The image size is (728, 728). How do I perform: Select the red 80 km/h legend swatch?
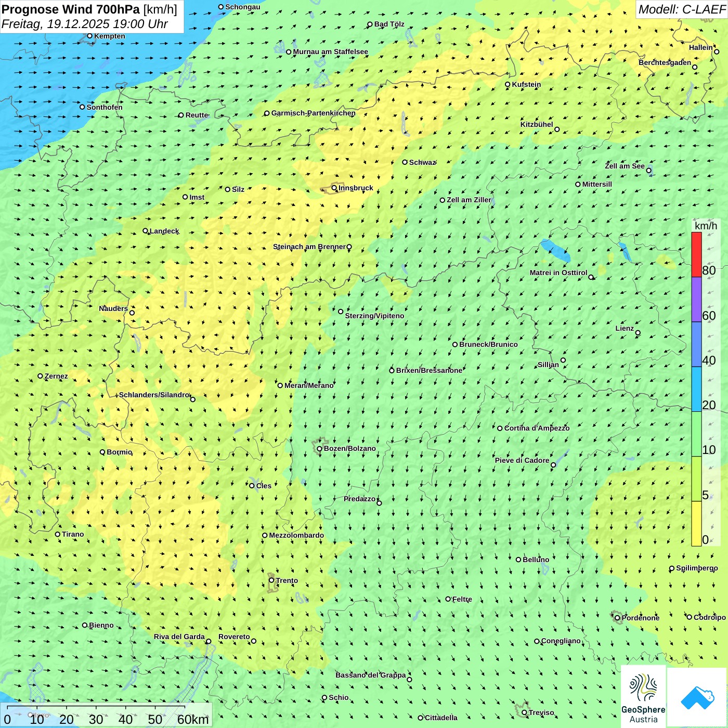[696, 255]
